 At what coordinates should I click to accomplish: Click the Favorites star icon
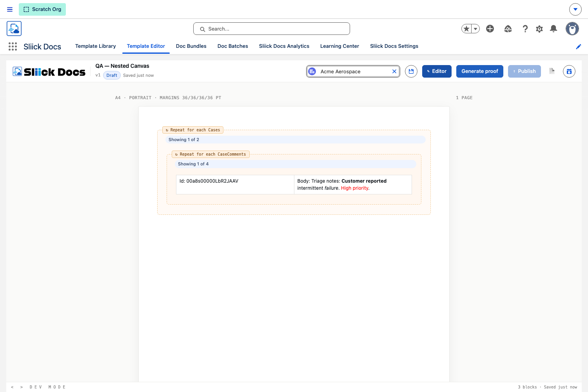(466, 29)
